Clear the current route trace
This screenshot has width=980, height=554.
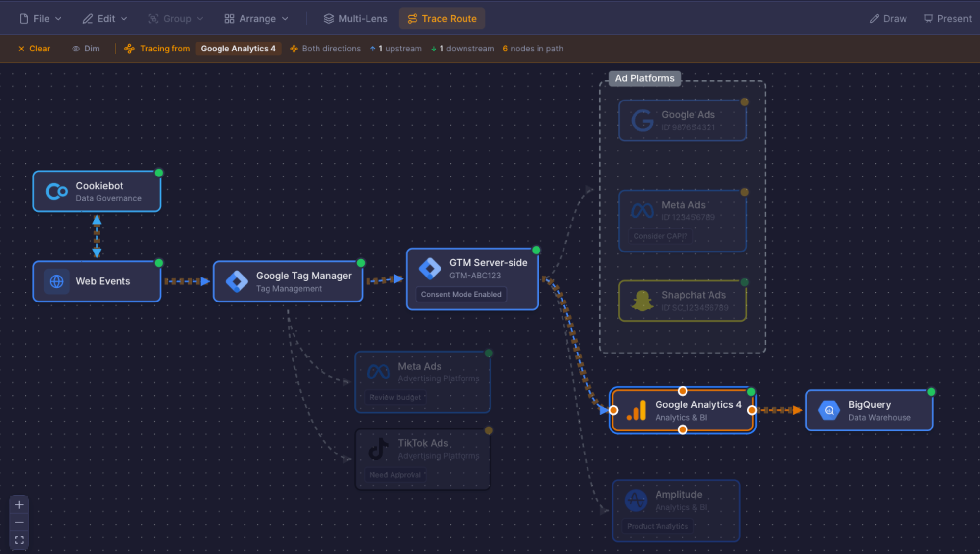coord(34,49)
